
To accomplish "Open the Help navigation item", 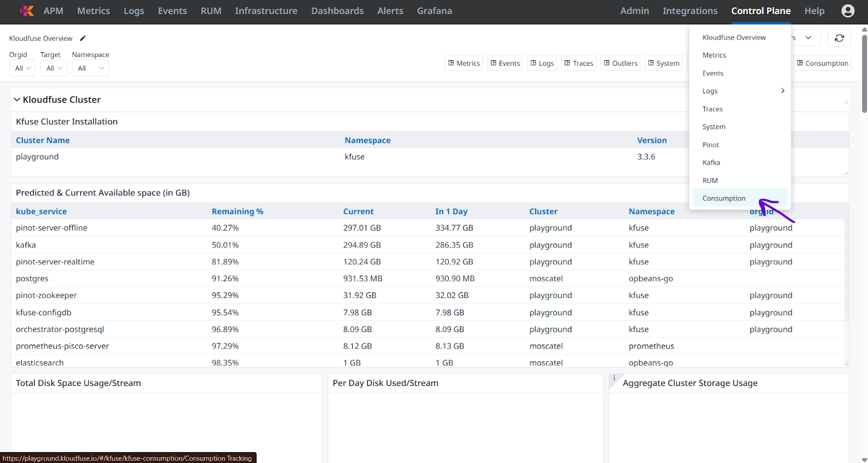I will point(814,11).
